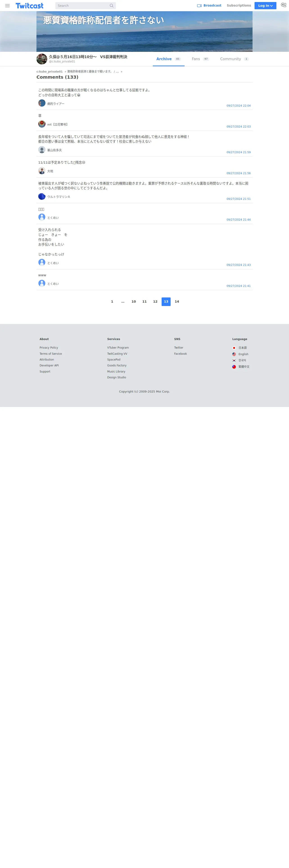Go to comments page 10
Image resolution: width=289 pixels, height=868 pixels.
click(x=133, y=302)
